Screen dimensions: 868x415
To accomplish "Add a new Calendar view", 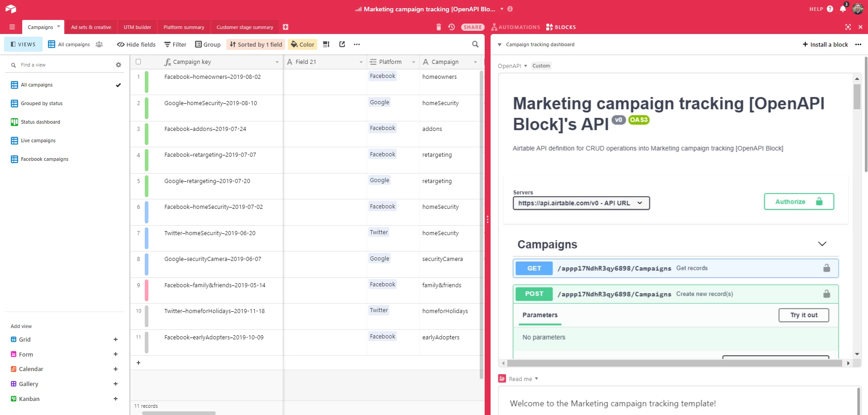I will (x=115, y=369).
